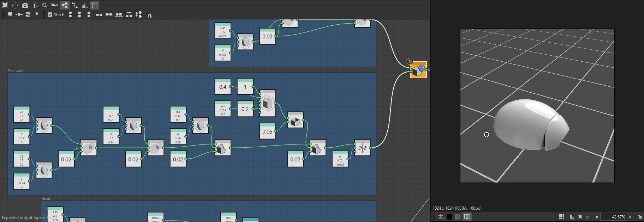Click the pin icon in the toolbar
Screen dimensions: 644x222
37,14
